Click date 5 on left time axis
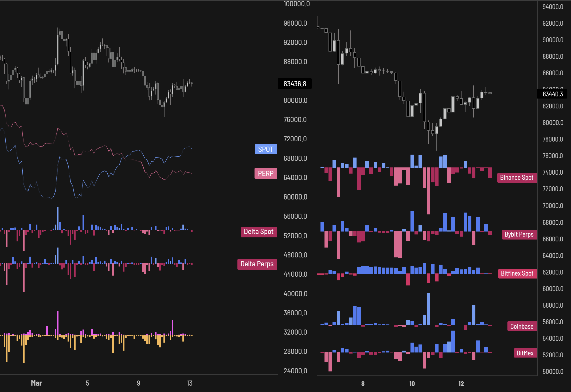This screenshot has width=571, height=392. click(x=87, y=383)
